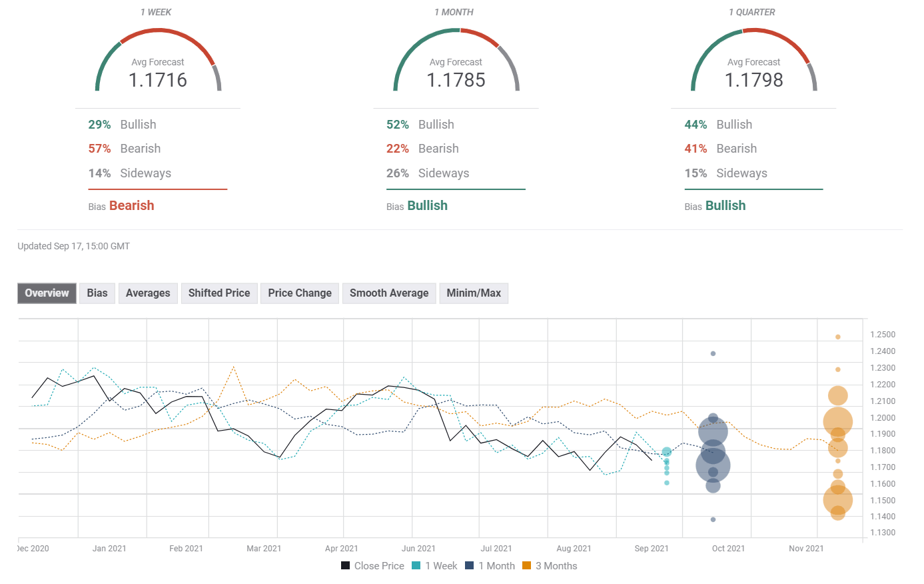The height and width of the screenshot is (584, 924).
Task: Open the Price Change tab
Action: pos(300,293)
